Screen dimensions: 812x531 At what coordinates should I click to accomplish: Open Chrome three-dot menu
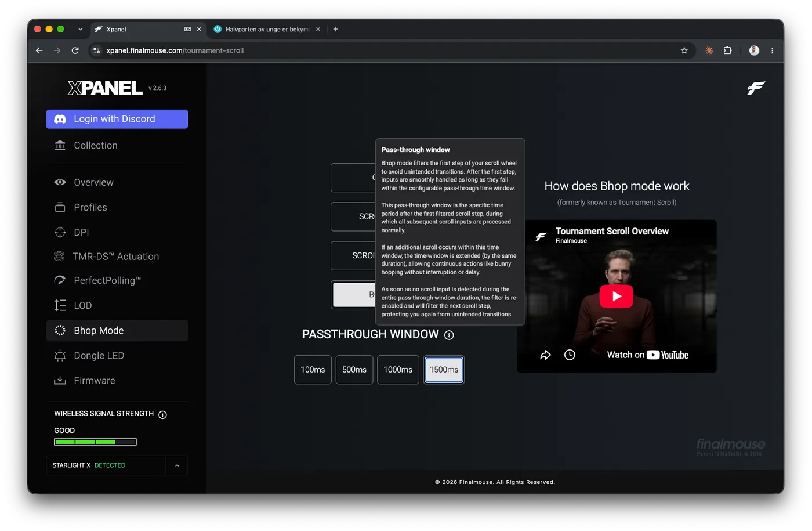pos(772,50)
